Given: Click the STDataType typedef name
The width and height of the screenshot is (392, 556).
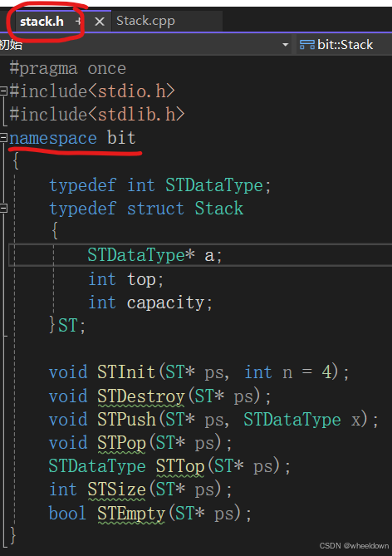Looking at the screenshot, I should 214,185.
